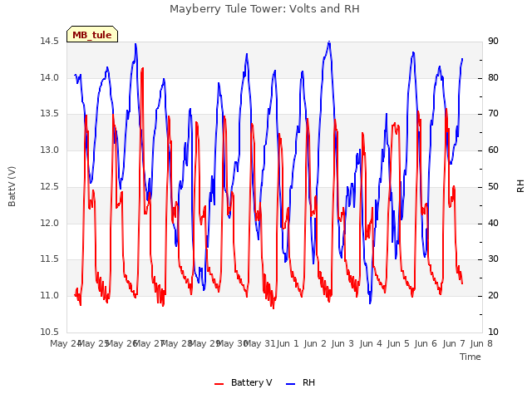The image size is (532, 399).
Task: Click the blue RH legend swatch
Action: 291,383
